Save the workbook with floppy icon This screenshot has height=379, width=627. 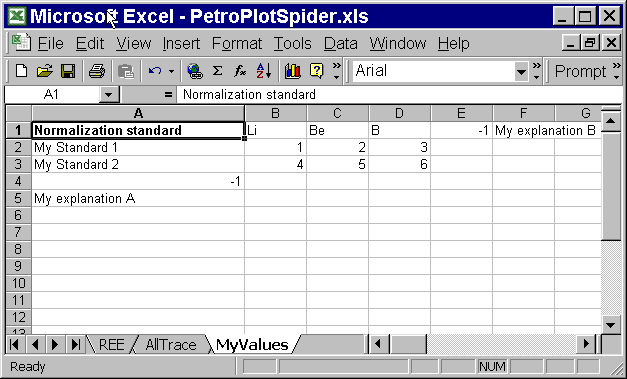pyautogui.click(x=68, y=72)
